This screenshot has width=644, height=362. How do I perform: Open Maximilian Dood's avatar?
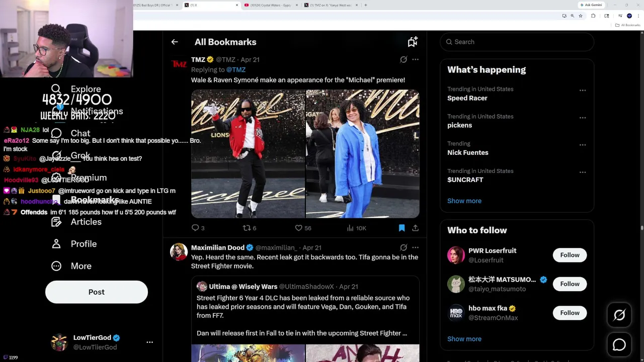pyautogui.click(x=179, y=252)
